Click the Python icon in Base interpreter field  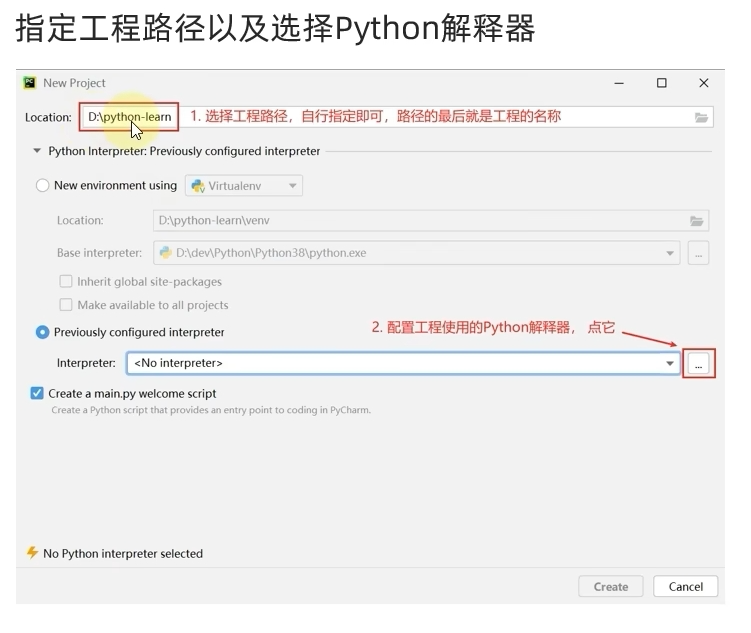tap(166, 252)
